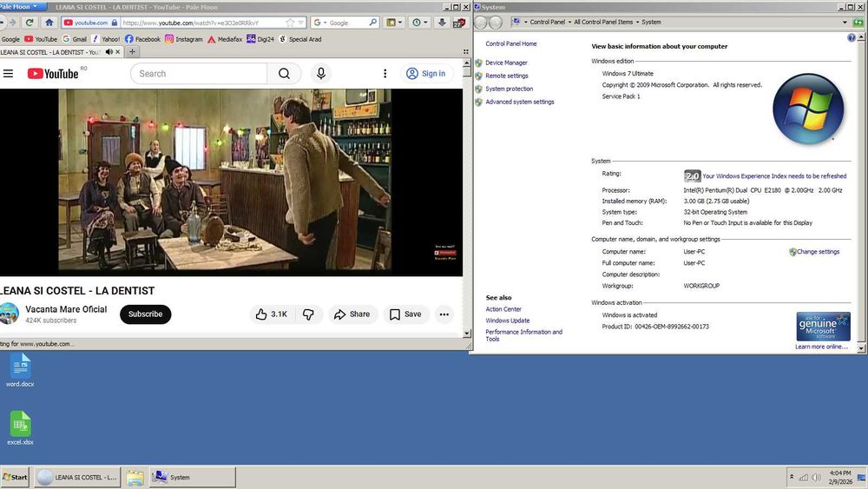868x489 pixels.
Task: Show hidden tray icons
Action: click(792, 477)
